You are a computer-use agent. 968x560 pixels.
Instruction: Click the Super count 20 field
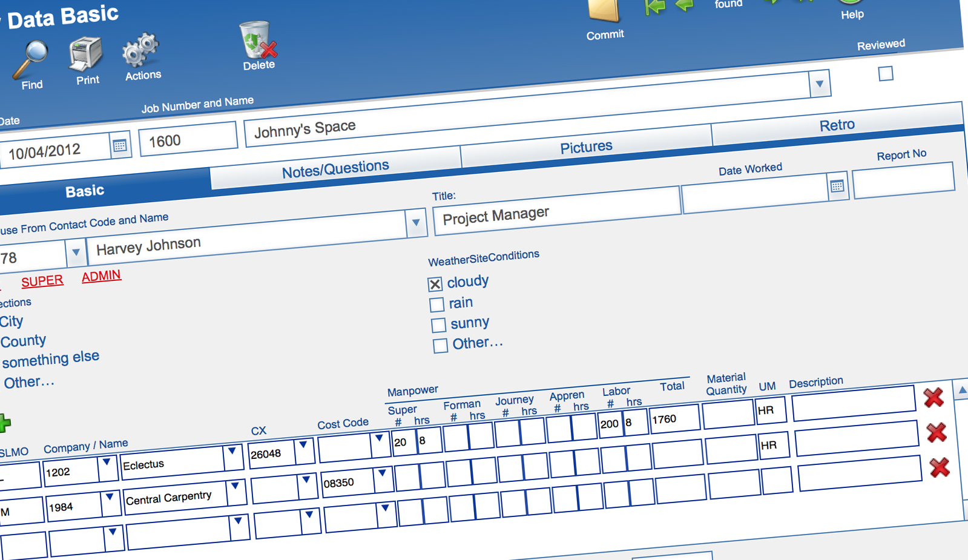coord(404,442)
